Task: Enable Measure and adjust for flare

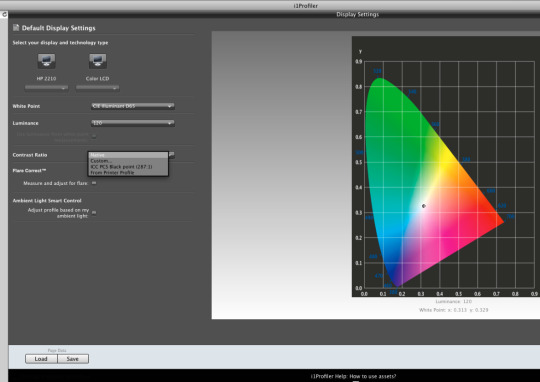Action: (94, 183)
